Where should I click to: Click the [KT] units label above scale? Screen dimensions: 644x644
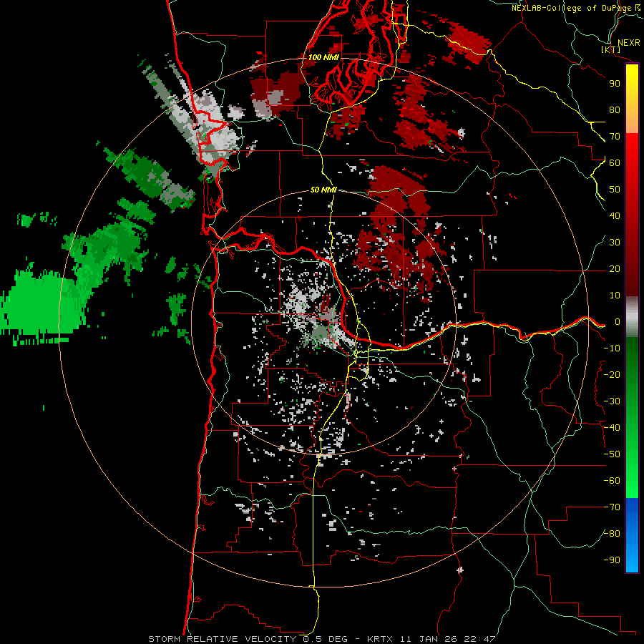click(611, 49)
